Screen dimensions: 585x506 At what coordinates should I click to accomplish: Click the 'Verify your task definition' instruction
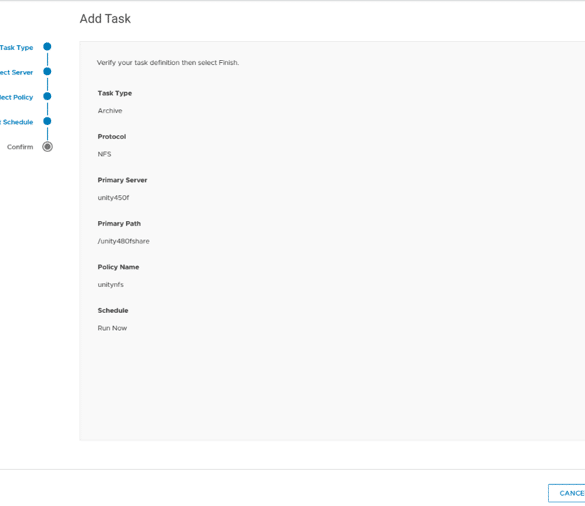(168, 63)
